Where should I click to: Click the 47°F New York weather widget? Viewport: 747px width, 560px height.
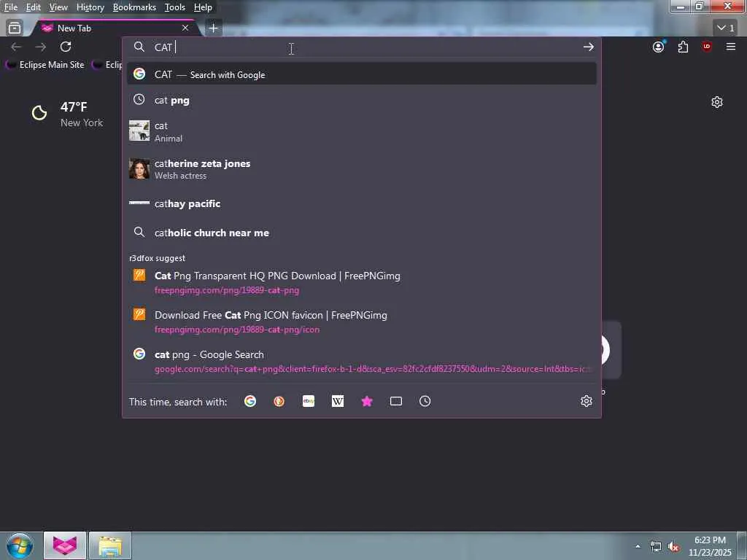[x=67, y=114]
